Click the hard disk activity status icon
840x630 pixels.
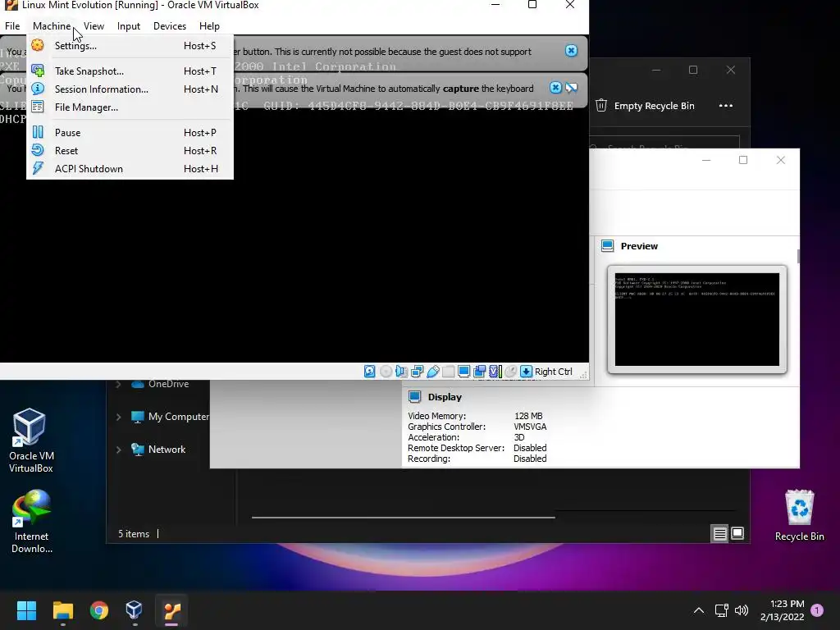point(370,372)
